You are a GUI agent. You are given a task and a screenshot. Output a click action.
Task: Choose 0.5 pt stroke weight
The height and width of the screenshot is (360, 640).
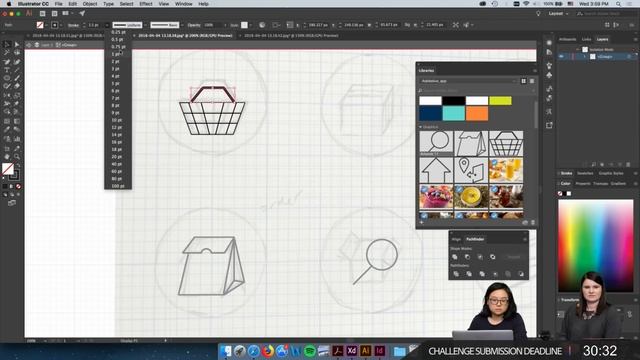click(118, 40)
